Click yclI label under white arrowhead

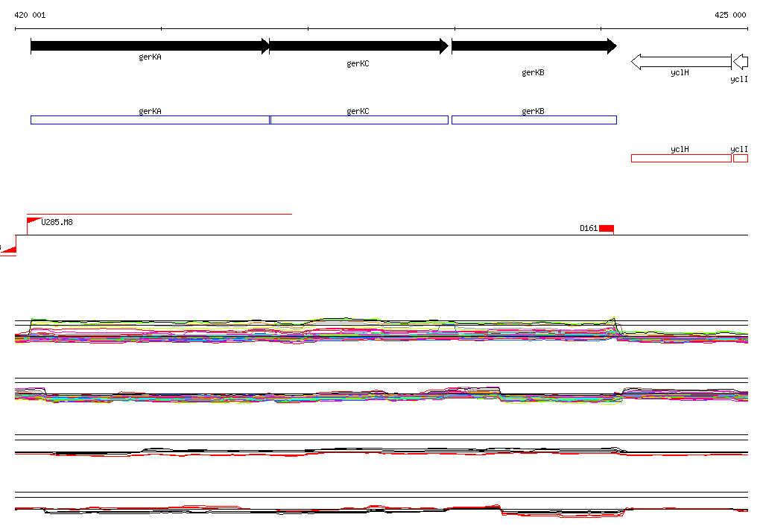coord(739,79)
